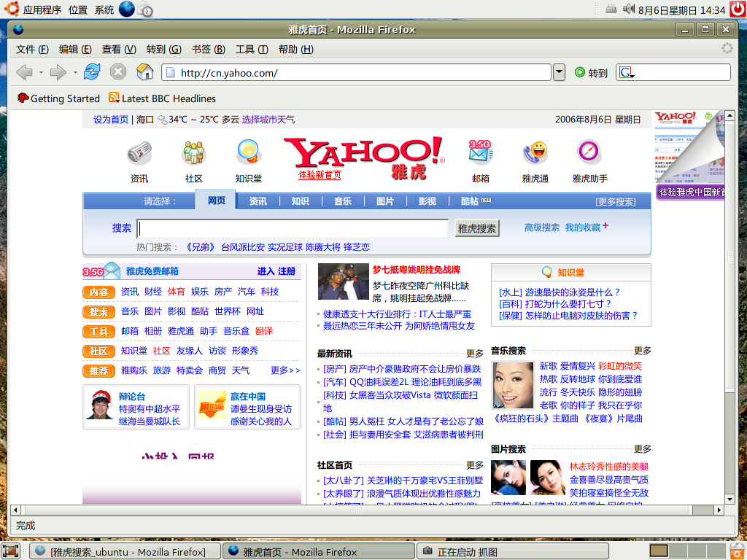Click 更多 next to 最新资讯
Image resolution: width=747 pixels, height=560 pixels.
click(x=474, y=354)
